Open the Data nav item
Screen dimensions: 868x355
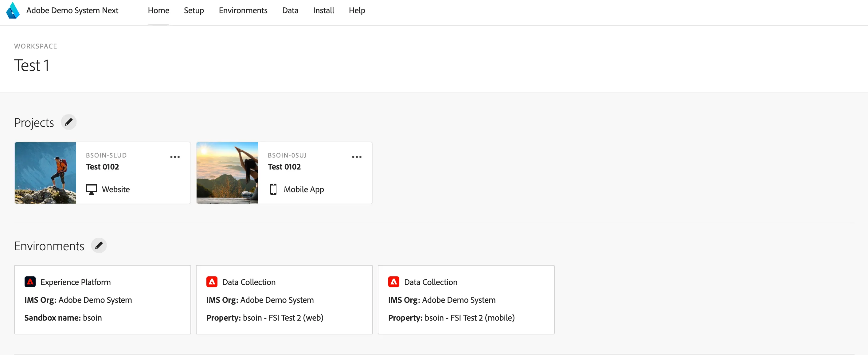click(x=290, y=10)
